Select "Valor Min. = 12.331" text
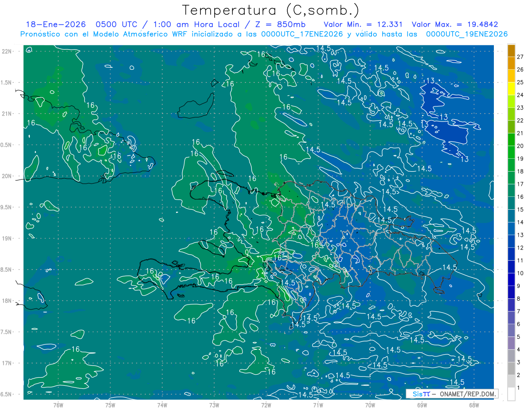Image resolution: width=532 pixels, height=411 pixels. (363, 24)
